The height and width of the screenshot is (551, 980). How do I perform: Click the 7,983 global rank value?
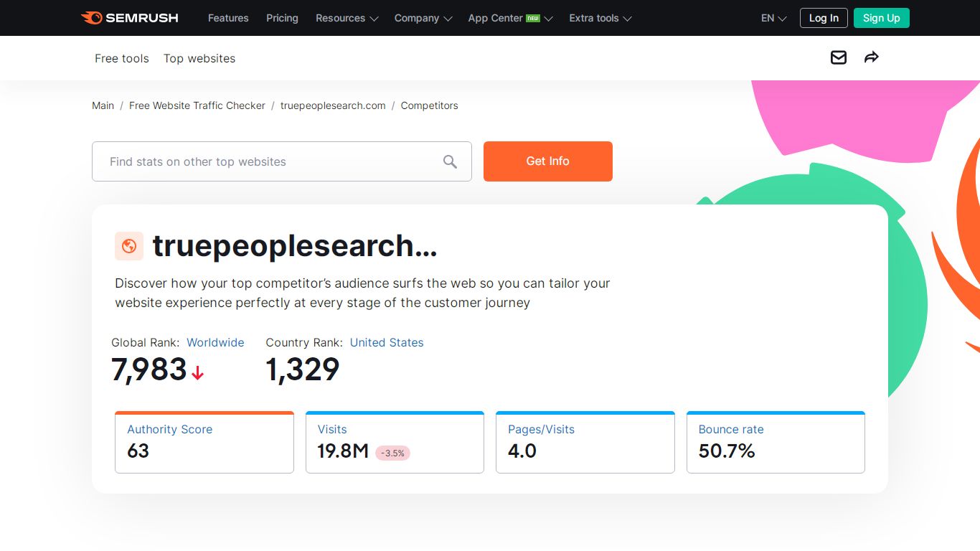tap(149, 369)
